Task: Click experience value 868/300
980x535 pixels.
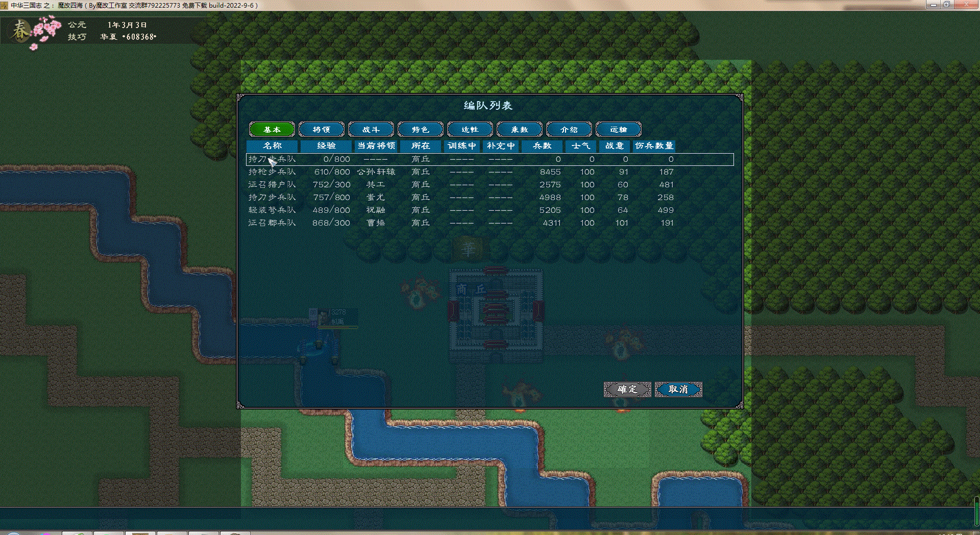Action: pyautogui.click(x=331, y=223)
